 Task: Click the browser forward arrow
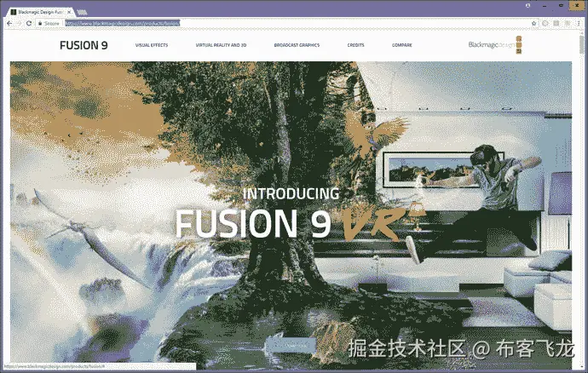(x=19, y=23)
